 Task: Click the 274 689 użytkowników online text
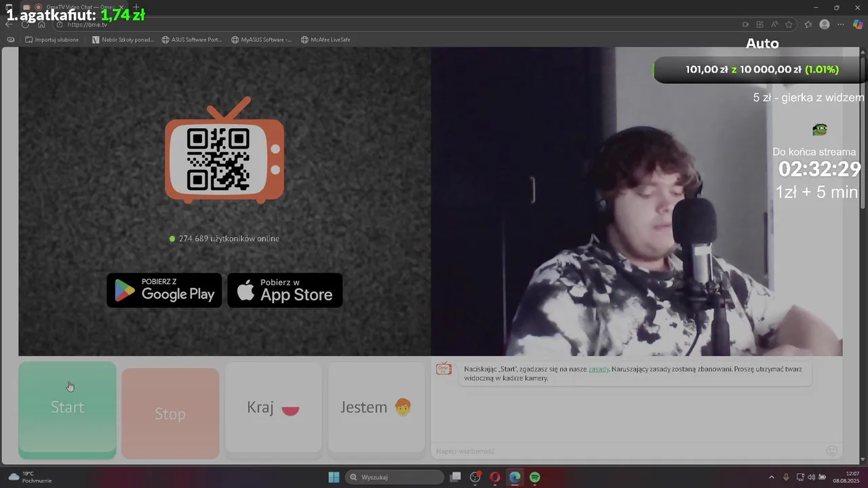click(229, 239)
